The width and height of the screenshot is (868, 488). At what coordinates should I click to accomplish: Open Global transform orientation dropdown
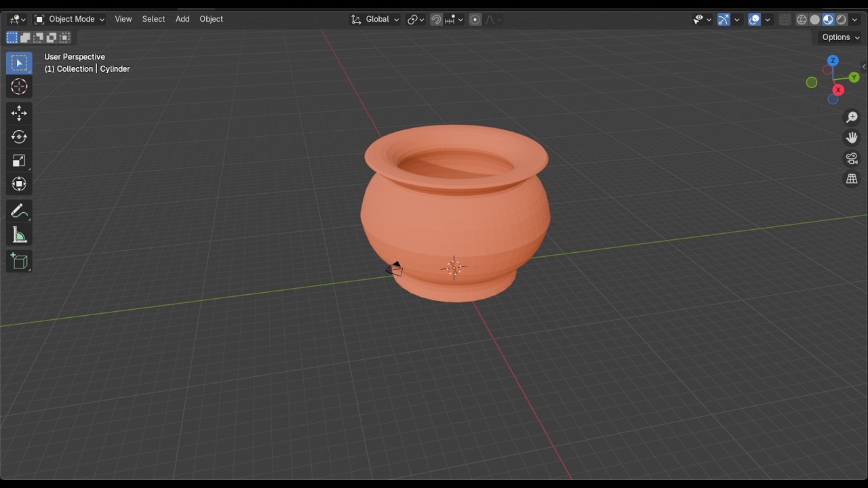point(375,20)
